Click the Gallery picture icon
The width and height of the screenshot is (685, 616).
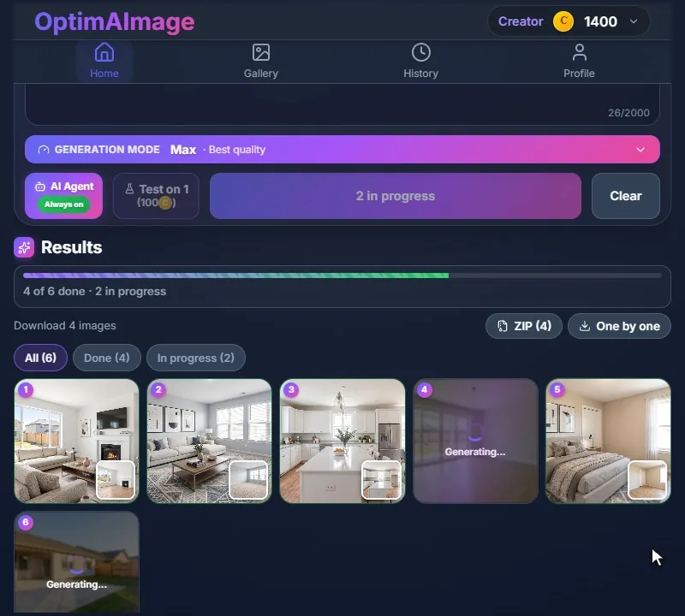[x=261, y=52]
